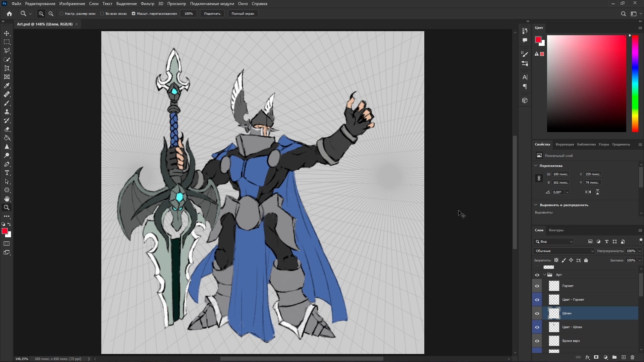Image resolution: width=644 pixels, height=362 pixels.
Task: Click the 100% zoom button
Action: click(x=189, y=14)
